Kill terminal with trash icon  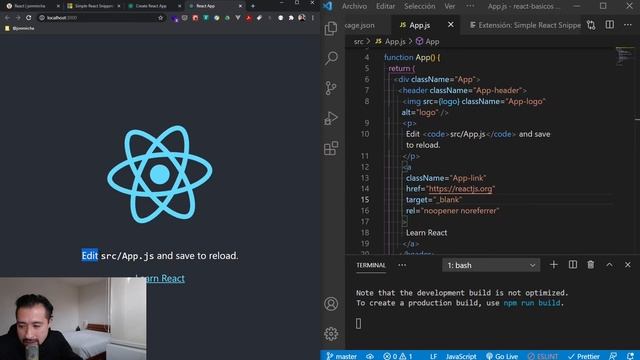coord(591,265)
